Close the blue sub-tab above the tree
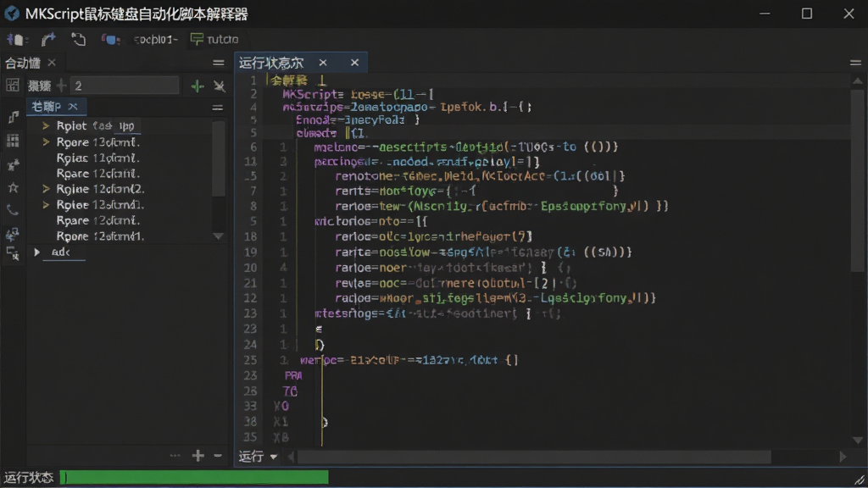868x488 pixels. click(x=73, y=106)
